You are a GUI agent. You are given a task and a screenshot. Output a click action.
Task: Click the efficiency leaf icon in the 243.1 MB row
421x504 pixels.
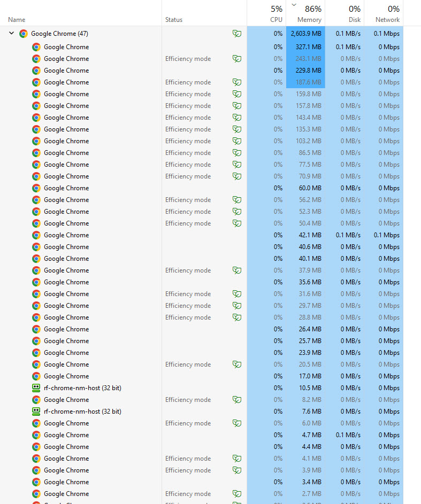(237, 58)
